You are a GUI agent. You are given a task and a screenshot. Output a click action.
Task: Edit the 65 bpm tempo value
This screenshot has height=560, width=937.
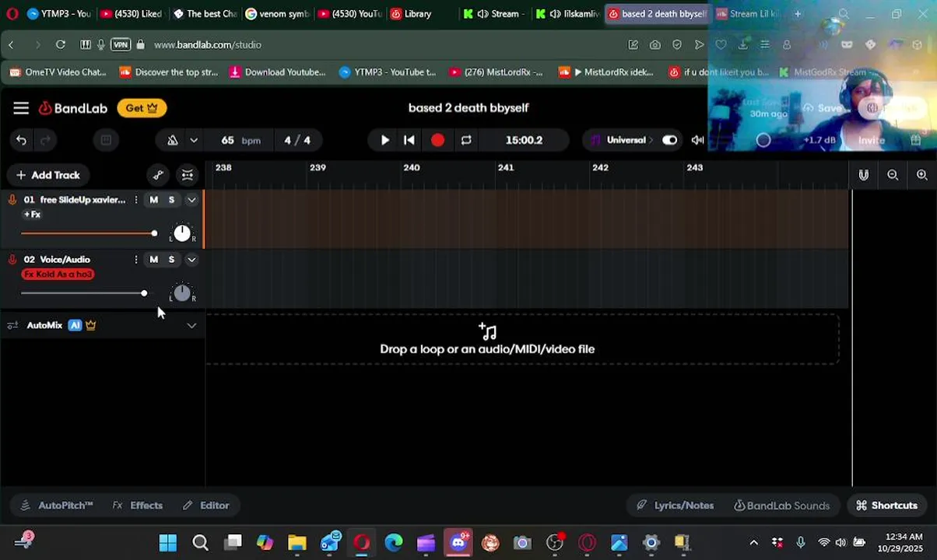pyautogui.click(x=240, y=140)
